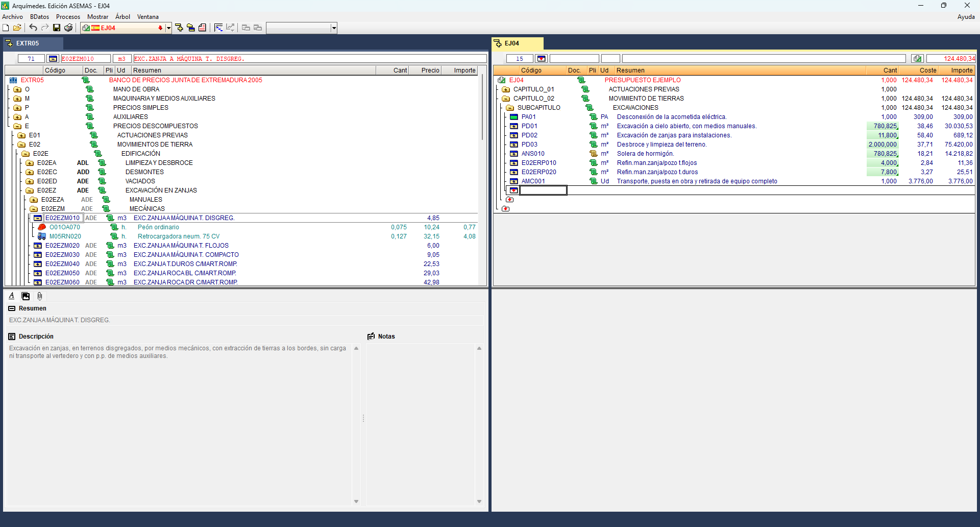Click the Save floppy disk icon

point(57,28)
